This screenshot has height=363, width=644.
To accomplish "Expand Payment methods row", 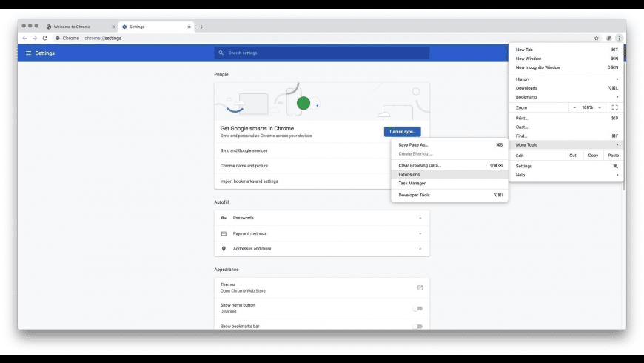I will (x=321, y=233).
